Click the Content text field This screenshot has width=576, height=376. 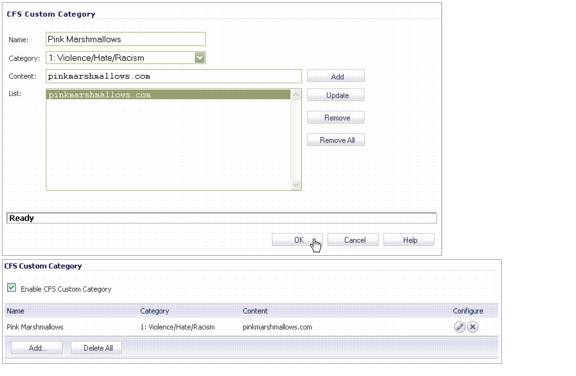coord(174,76)
